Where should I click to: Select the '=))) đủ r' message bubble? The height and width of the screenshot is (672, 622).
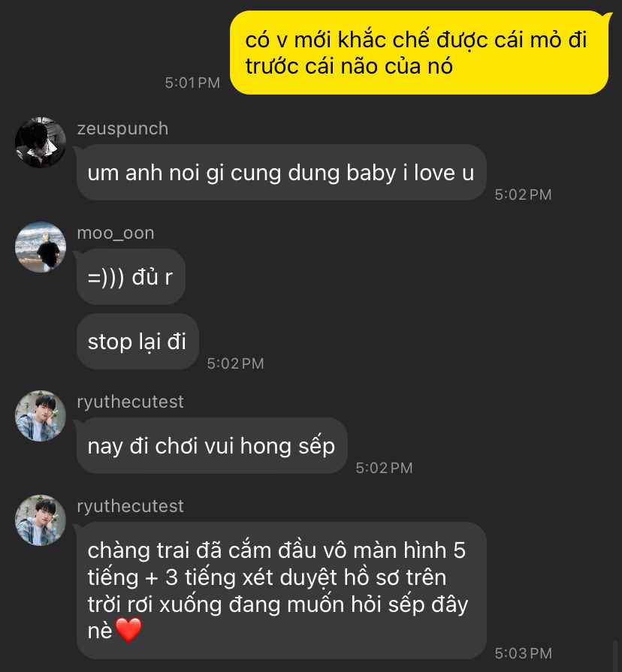[131, 277]
